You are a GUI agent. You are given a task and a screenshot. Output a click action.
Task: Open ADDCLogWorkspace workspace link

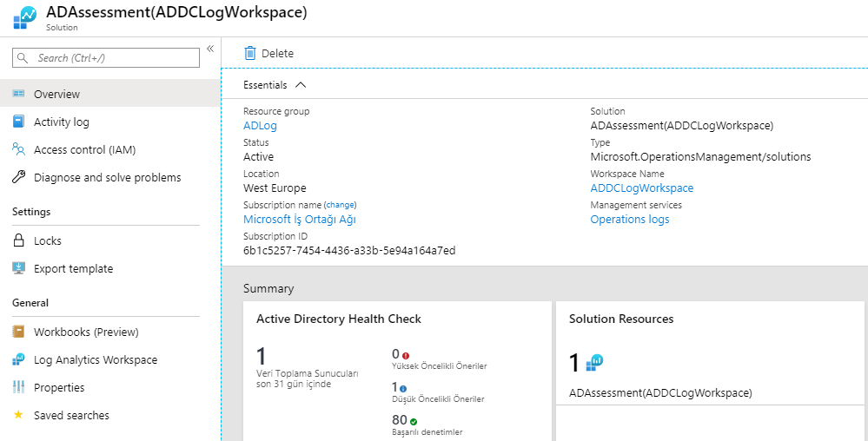coord(641,188)
